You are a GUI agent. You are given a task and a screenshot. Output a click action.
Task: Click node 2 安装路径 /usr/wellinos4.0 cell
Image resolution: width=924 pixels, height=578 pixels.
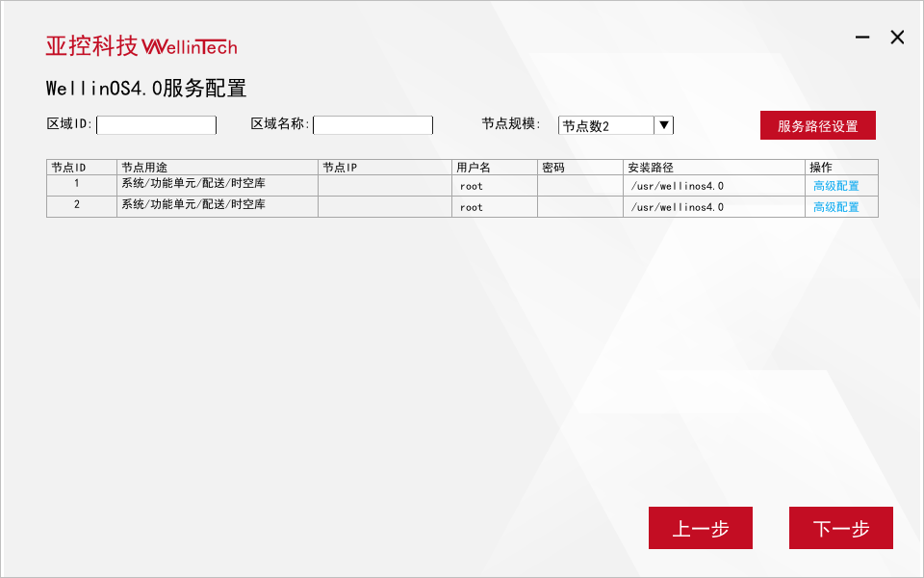click(714, 207)
